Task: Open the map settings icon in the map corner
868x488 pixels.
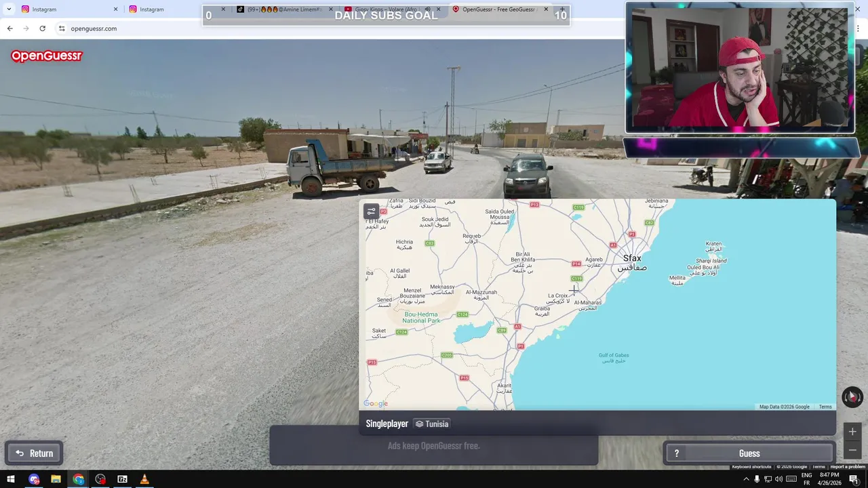Action: pos(371,211)
